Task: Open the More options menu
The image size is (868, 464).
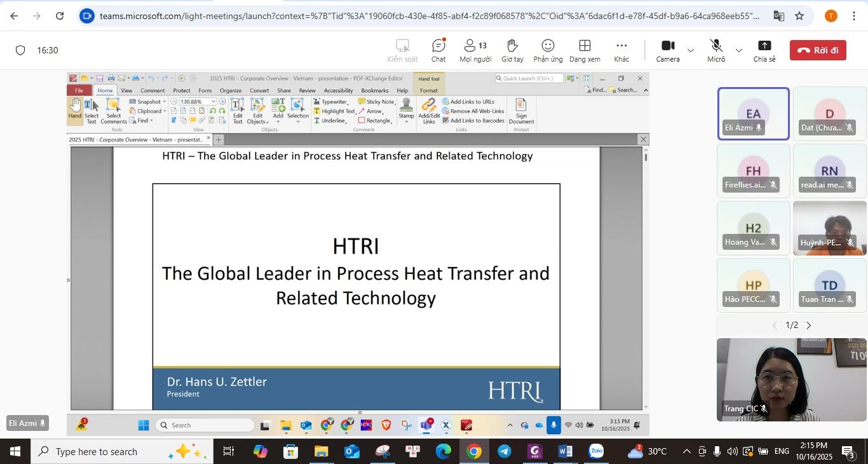Action: tap(621, 50)
